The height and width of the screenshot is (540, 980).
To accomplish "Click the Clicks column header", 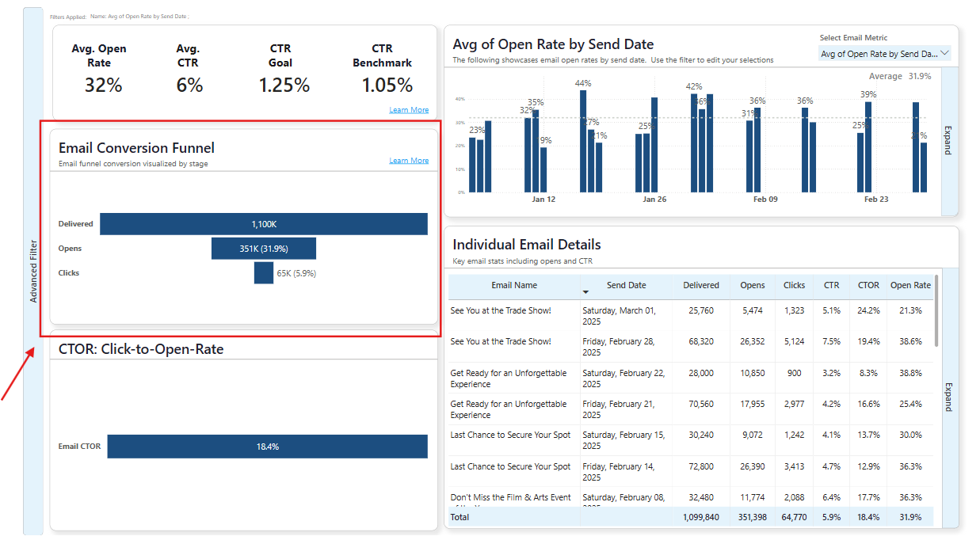I will (x=794, y=285).
